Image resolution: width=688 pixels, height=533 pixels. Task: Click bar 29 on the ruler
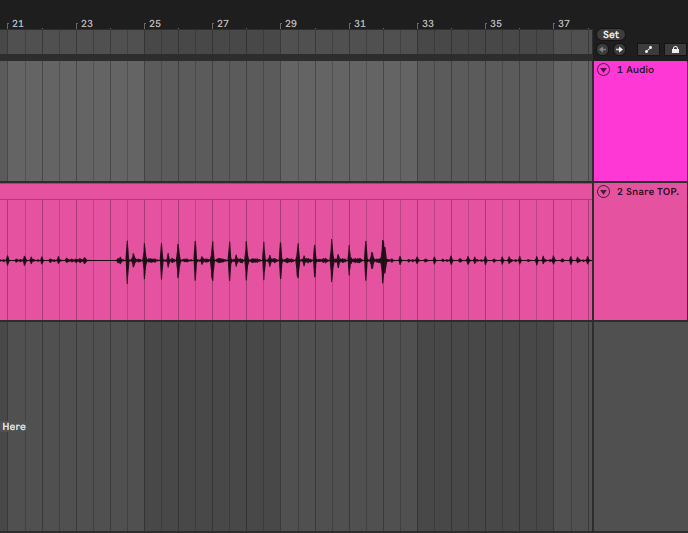tap(291, 24)
